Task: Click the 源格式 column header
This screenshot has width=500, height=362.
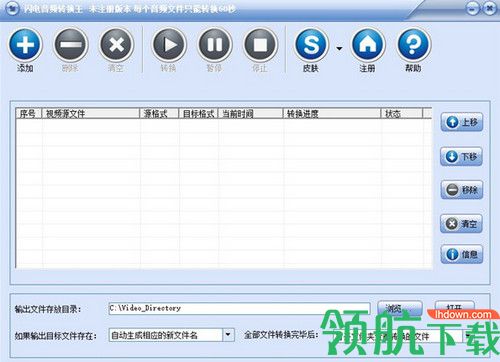Action: click(x=159, y=114)
